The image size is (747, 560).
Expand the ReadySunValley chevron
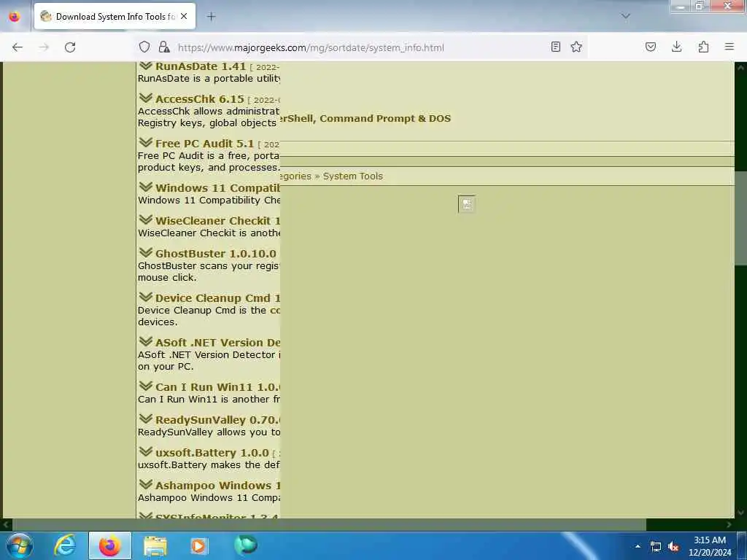(146, 419)
